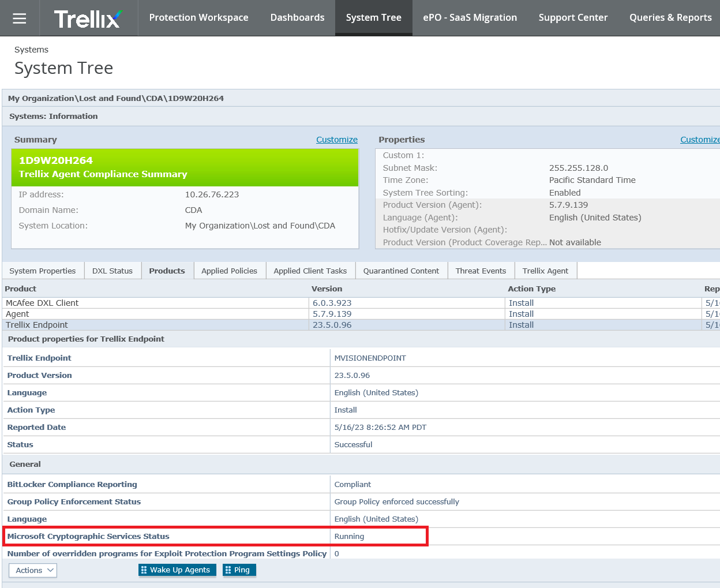Click Customize link in Properties panel
Screen dimensions: 720x588
coord(700,140)
